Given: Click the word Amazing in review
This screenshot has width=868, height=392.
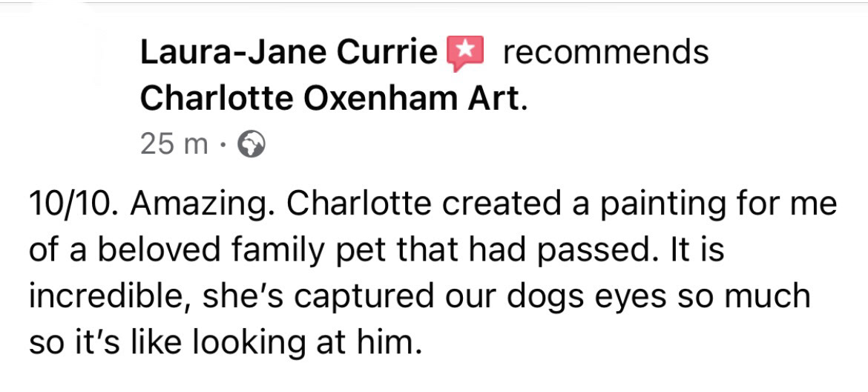Looking at the screenshot, I should (x=198, y=204).
